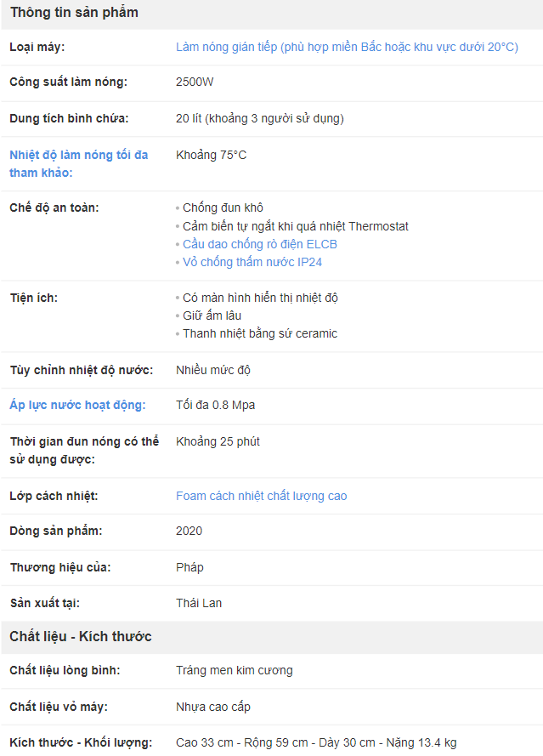The width and height of the screenshot is (543, 756).
Task: Click 'Áp lực nước hoạt động' label link
Action: pyautogui.click(x=77, y=405)
